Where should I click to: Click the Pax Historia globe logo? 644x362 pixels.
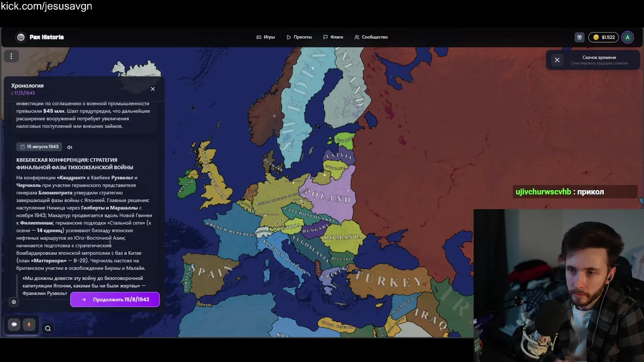[21, 37]
